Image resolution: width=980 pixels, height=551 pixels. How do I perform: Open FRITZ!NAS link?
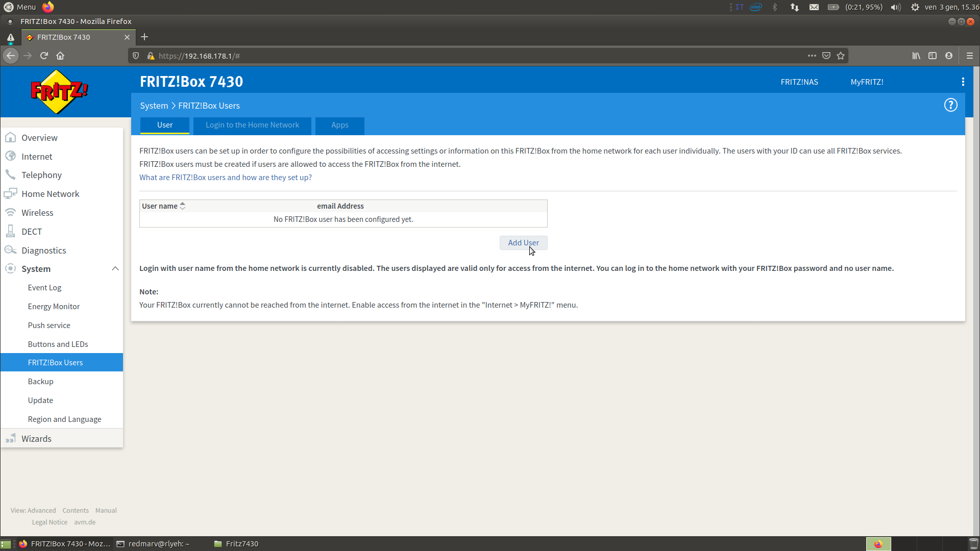tap(799, 82)
